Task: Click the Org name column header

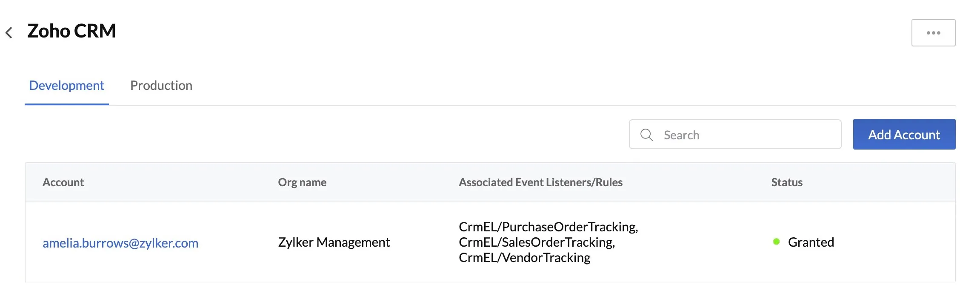Action: point(302,182)
